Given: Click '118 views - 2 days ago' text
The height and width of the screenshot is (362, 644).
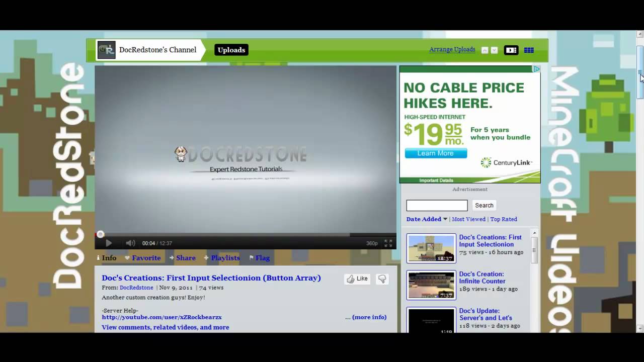Looking at the screenshot, I should pyautogui.click(x=490, y=326).
